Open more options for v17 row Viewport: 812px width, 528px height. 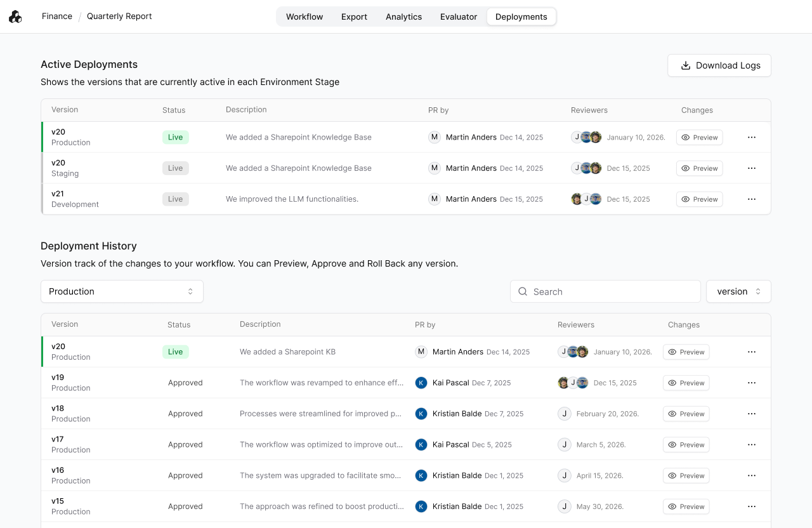[752, 445]
